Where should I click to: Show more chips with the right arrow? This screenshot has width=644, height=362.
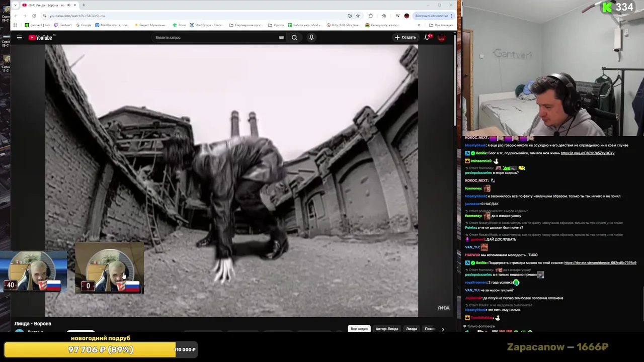tap(443, 329)
